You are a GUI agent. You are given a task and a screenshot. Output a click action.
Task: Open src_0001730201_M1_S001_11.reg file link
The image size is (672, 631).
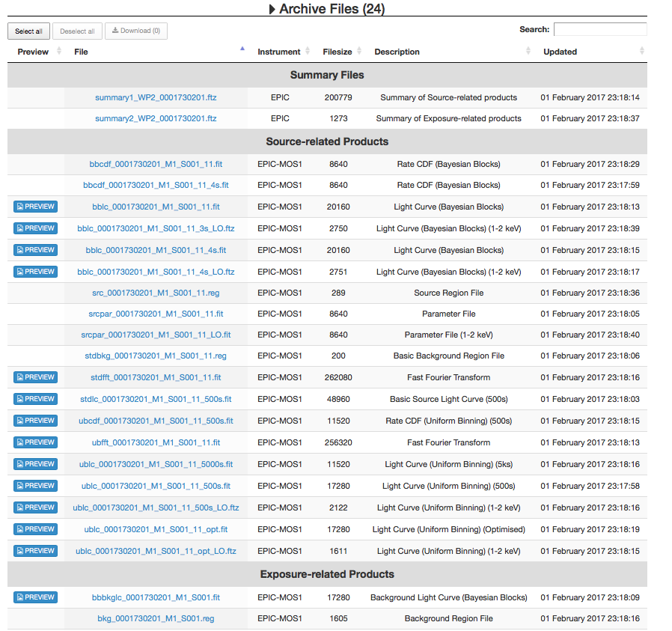(x=156, y=293)
